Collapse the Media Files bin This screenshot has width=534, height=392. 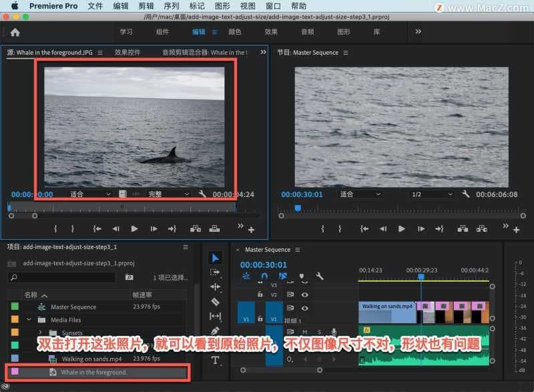[29, 320]
